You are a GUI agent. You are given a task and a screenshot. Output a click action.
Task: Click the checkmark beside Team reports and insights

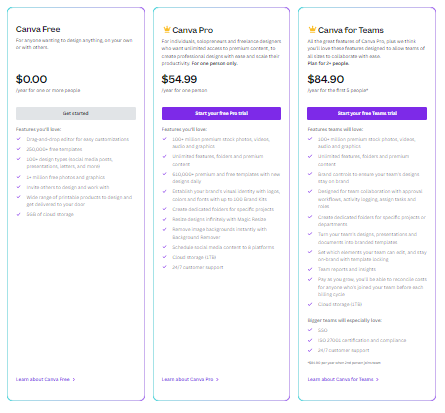click(x=310, y=269)
